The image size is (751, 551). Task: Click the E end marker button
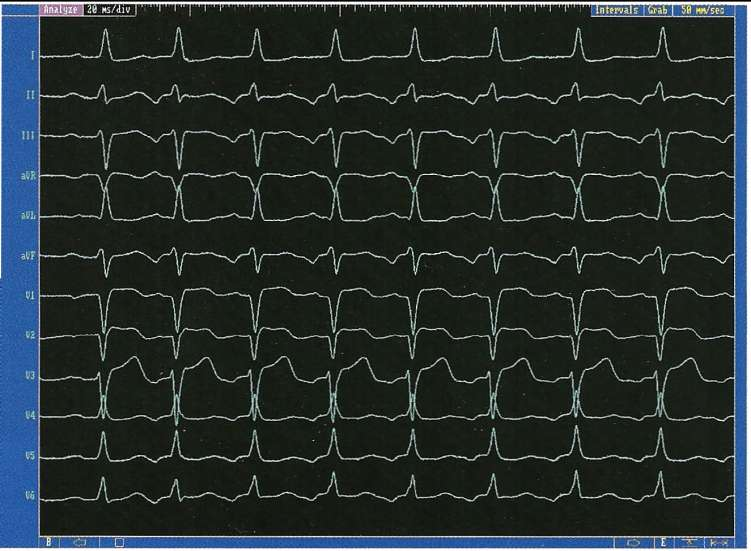click(663, 542)
